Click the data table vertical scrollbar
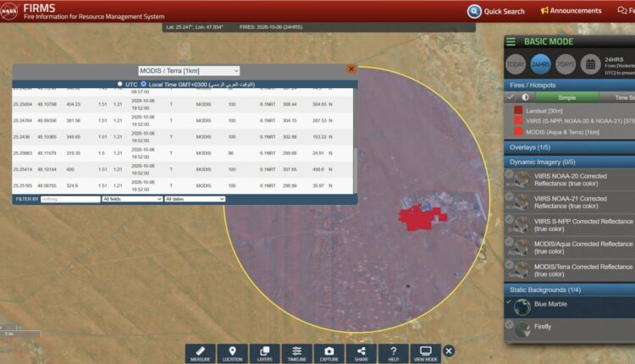Viewport: 635px width, 364px height. coord(355,170)
